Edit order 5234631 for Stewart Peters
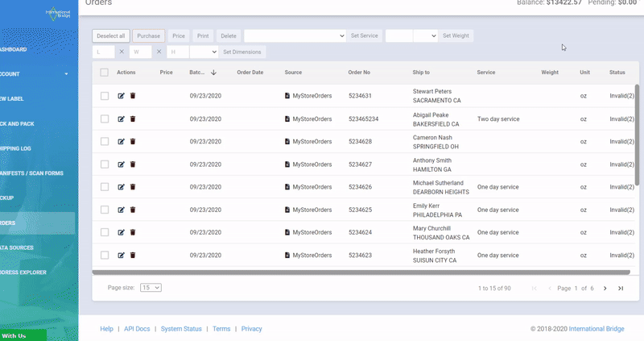The height and width of the screenshot is (341, 644). 121,96
